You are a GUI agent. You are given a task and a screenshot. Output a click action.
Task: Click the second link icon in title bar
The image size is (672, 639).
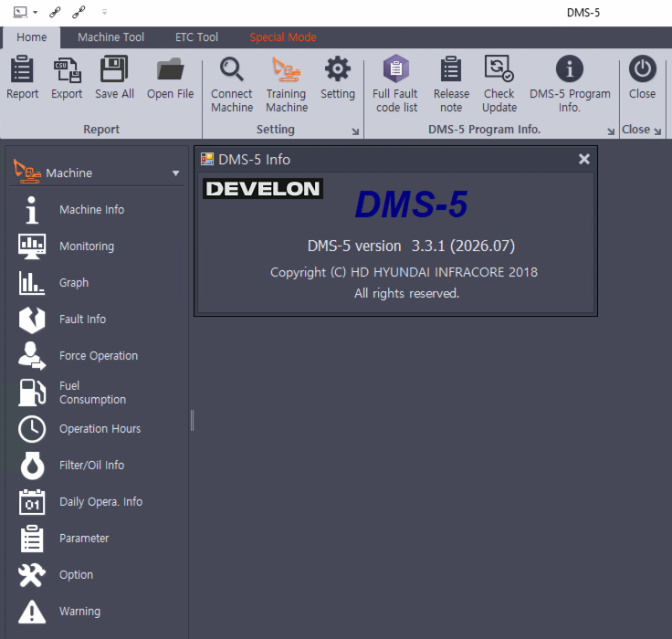(x=79, y=12)
